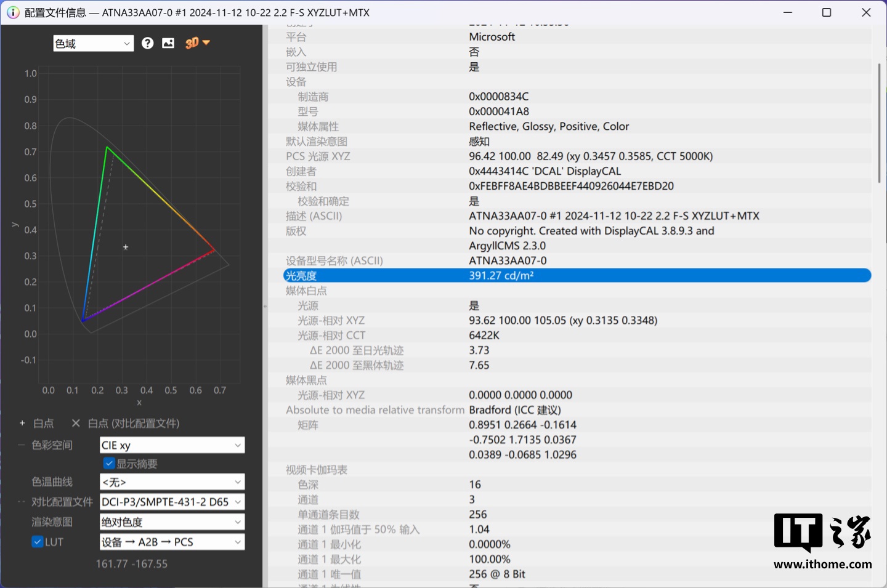Click the help question mark icon

tap(147, 43)
